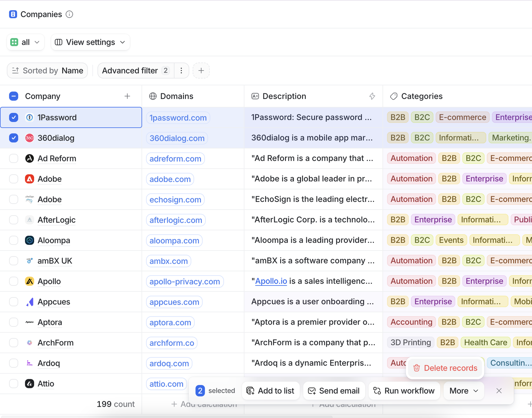Screen dimensions: 532x418
Task: Click the Companies info icon
Action: point(69,14)
